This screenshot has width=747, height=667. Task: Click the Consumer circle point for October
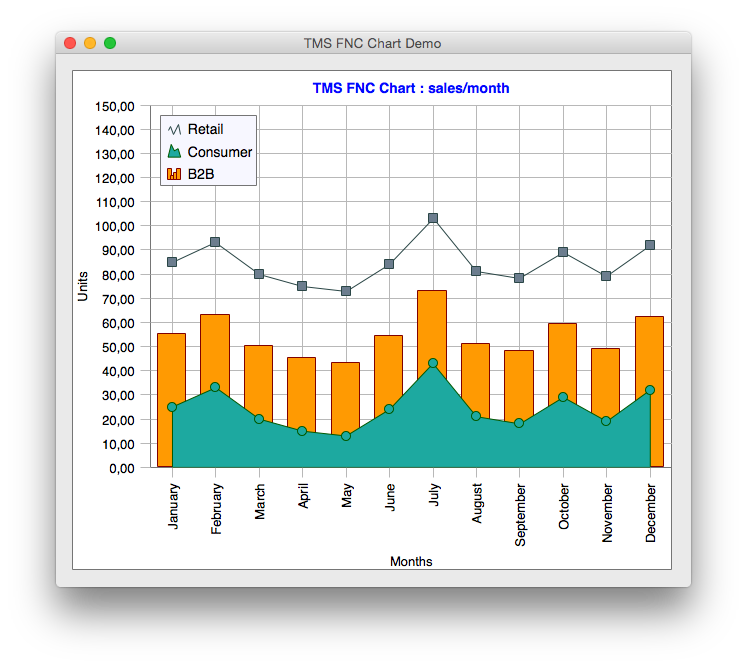click(563, 397)
